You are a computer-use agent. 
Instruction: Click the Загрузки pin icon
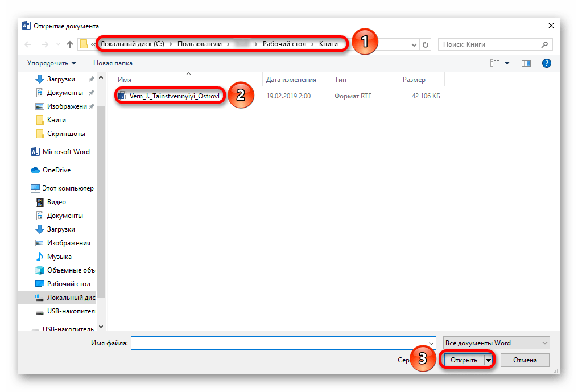tap(91, 79)
